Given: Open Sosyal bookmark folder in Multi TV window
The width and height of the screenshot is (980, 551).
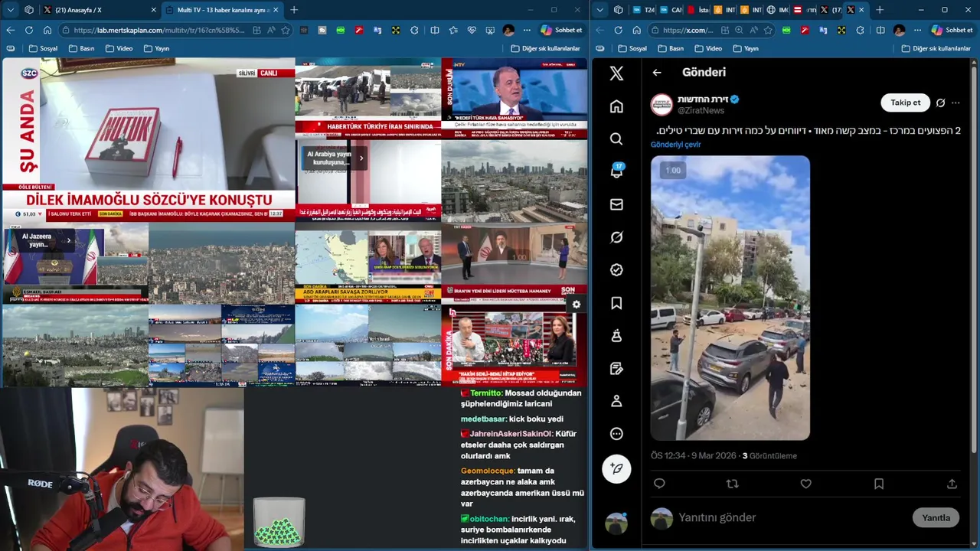Looking at the screenshot, I should click(x=43, y=48).
